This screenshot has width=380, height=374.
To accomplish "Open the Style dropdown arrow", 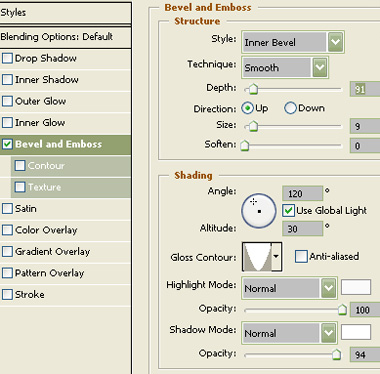I will click(x=335, y=42).
